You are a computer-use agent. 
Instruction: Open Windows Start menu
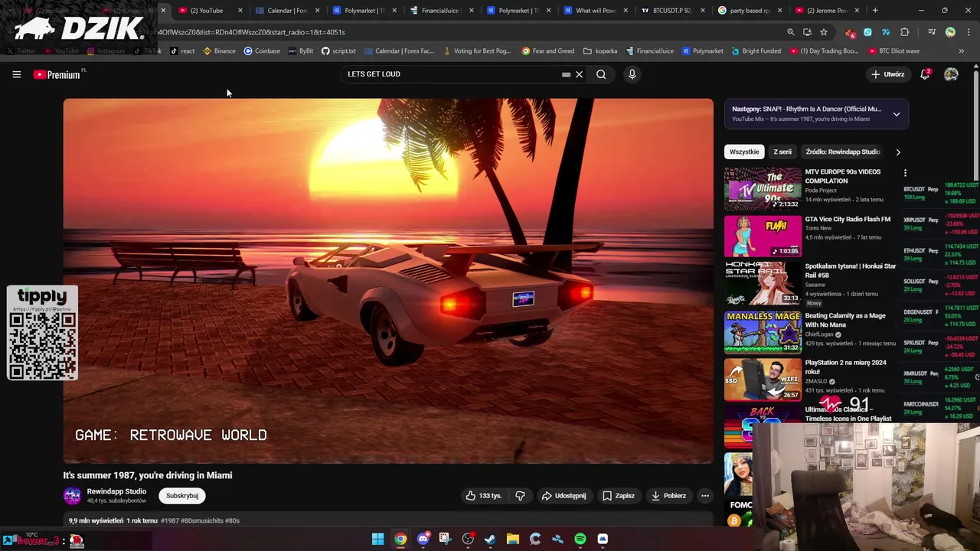377,539
